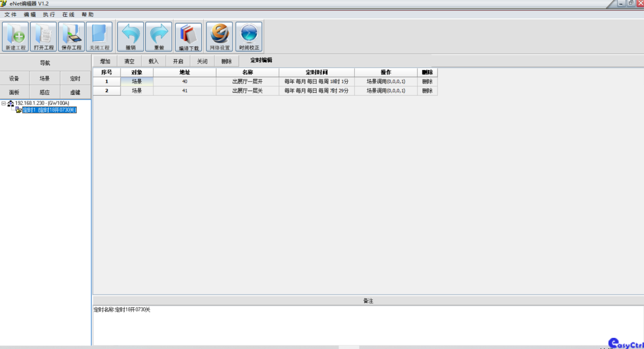Open the 文件 menu

[x=11, y=15]
